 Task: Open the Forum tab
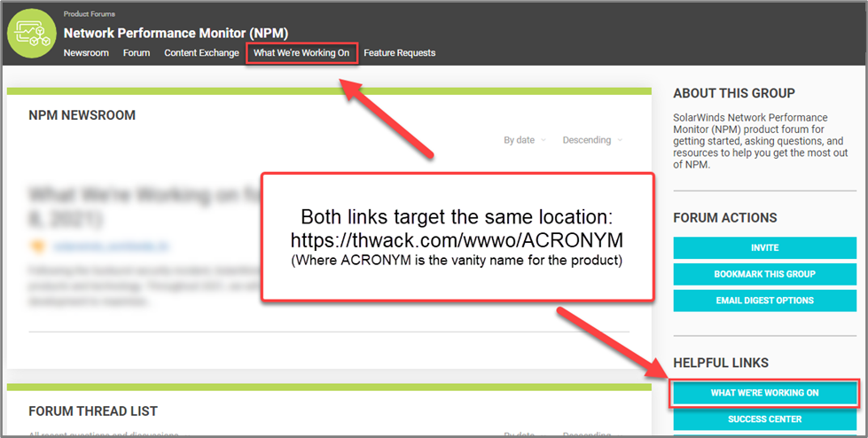click(137, 53)
